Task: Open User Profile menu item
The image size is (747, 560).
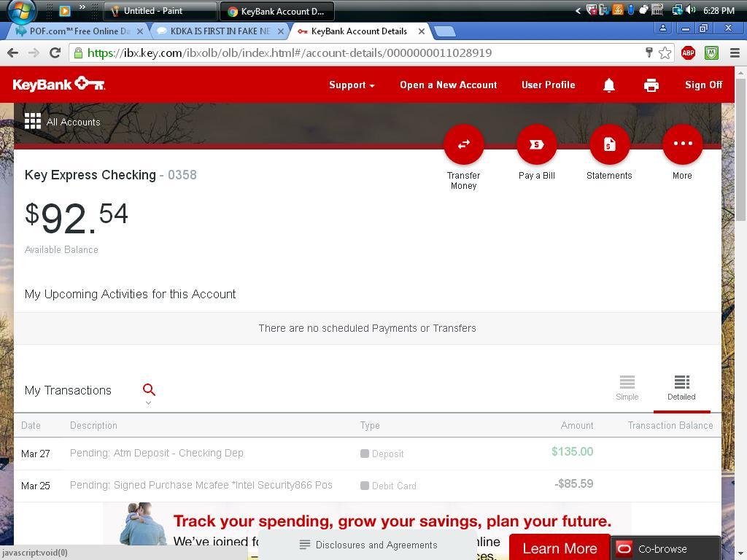Action: click(x=549, y=85)
